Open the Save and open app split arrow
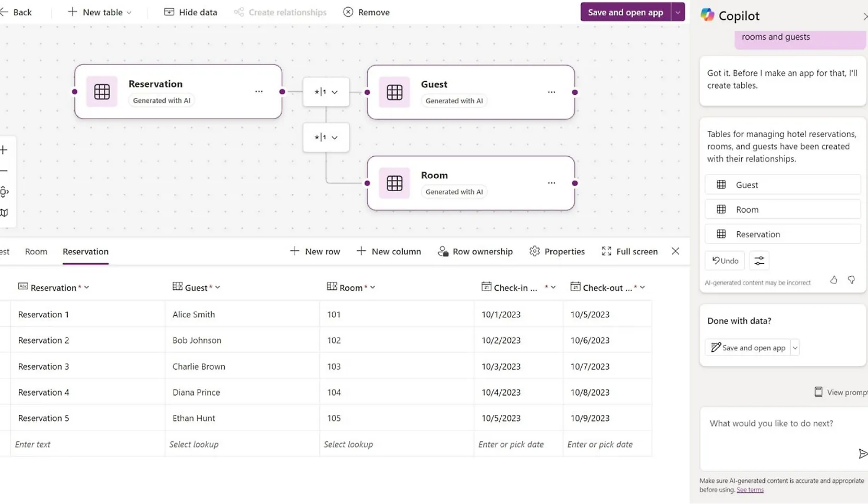Viewport: 868px width, 504px height. [x=678, y=12]
